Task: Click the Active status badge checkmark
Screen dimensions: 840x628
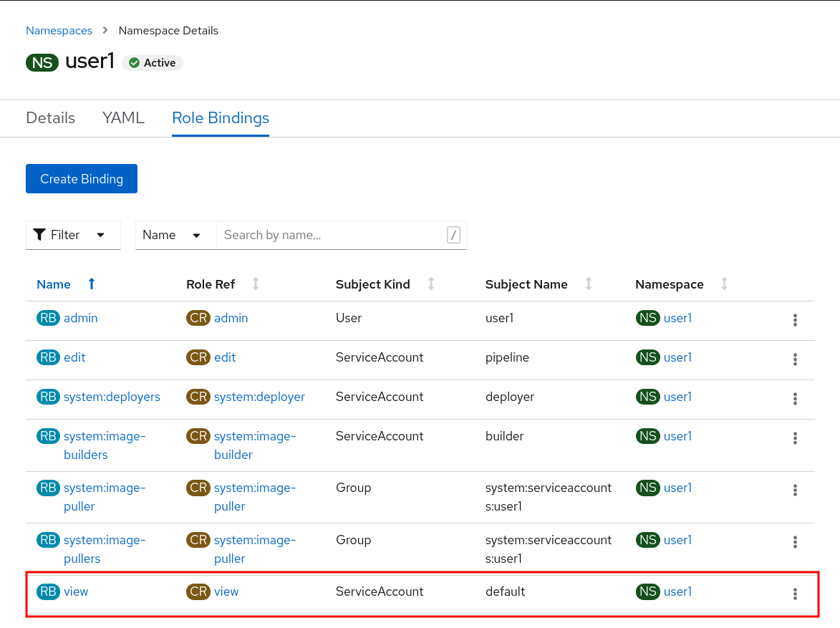Action: pyautogui.click(x=133, y=62)
